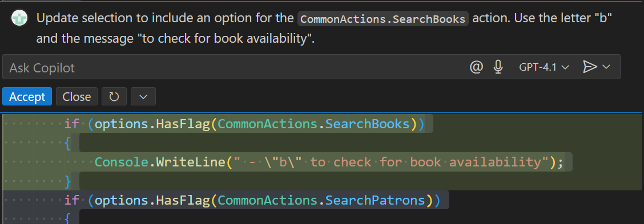Viewport: 644px width, 224px height.
Task: Click the Console.WriteLine statement
Action: click(x=329, y=162)
